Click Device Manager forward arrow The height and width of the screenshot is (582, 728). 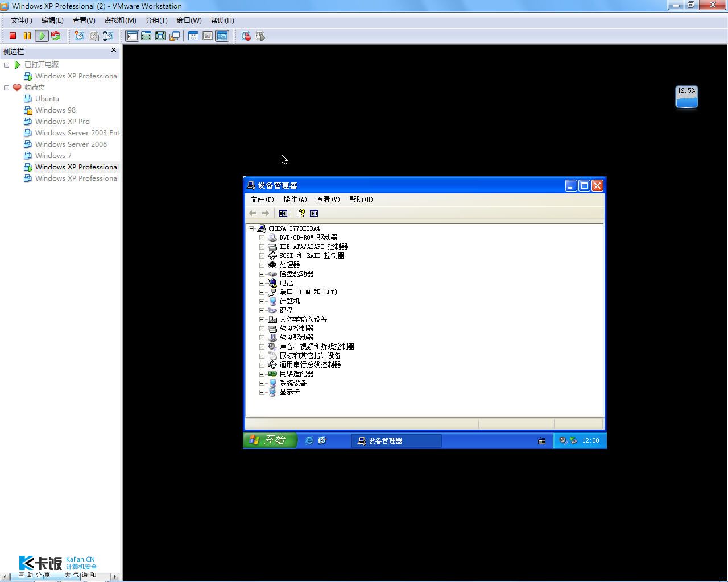tap(265, 213)
